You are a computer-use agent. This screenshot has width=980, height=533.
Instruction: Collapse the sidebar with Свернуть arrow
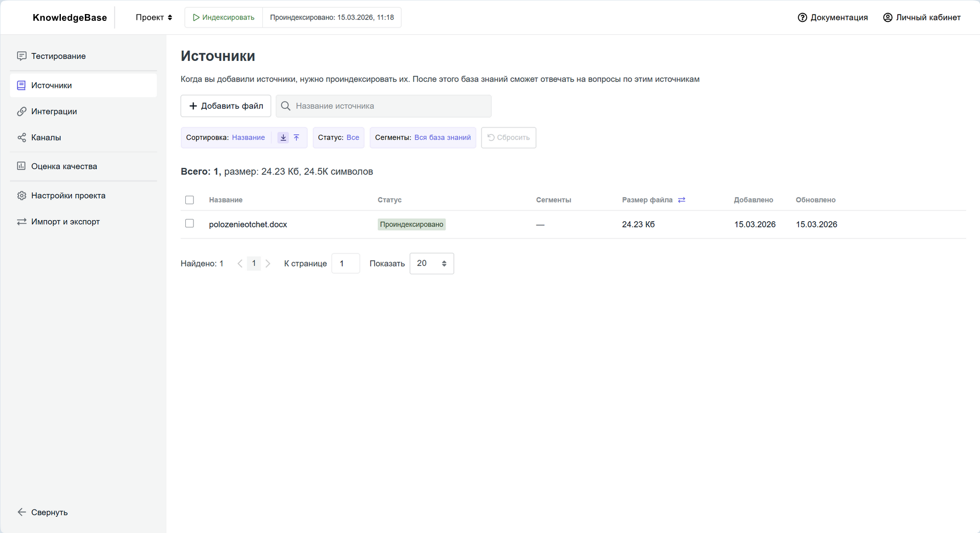(x=43, y=512)
